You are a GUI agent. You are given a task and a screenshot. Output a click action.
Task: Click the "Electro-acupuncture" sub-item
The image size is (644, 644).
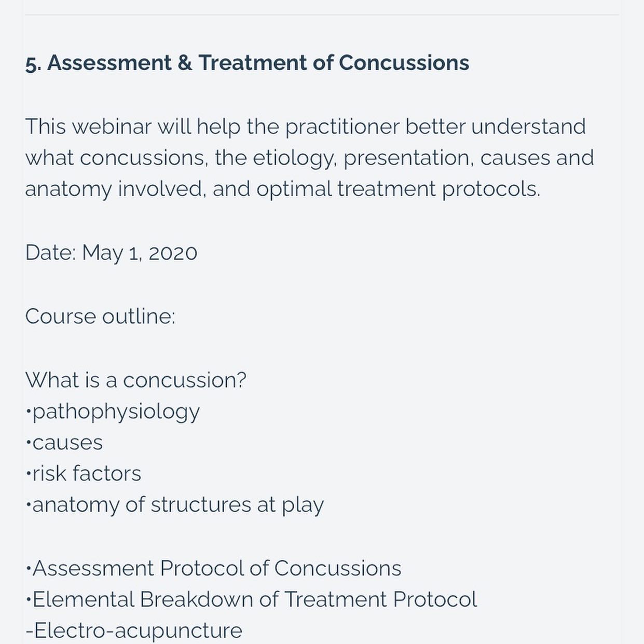pyautogui.click(x=137, y=631)
